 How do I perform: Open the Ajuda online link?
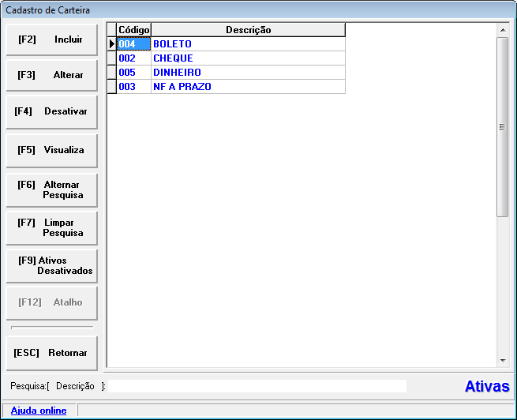tap(39, 411)
